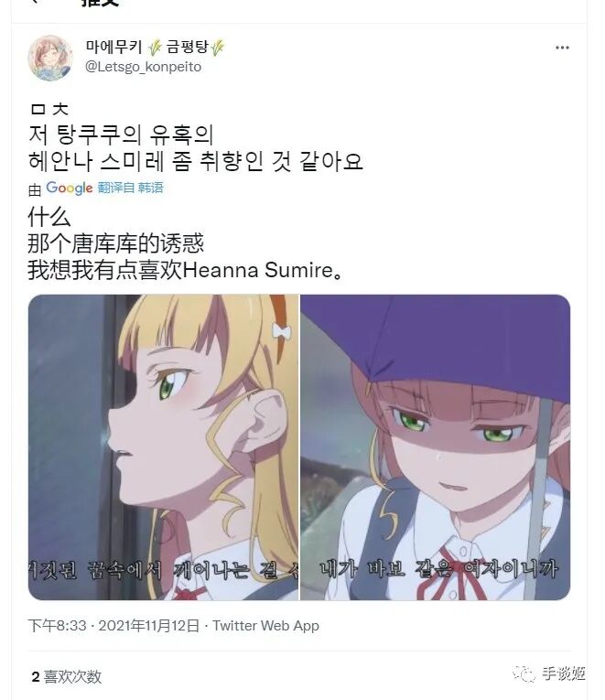Click the Google translate logo
The width and height of the screenshot is (605, 700).
coord(70,188)
